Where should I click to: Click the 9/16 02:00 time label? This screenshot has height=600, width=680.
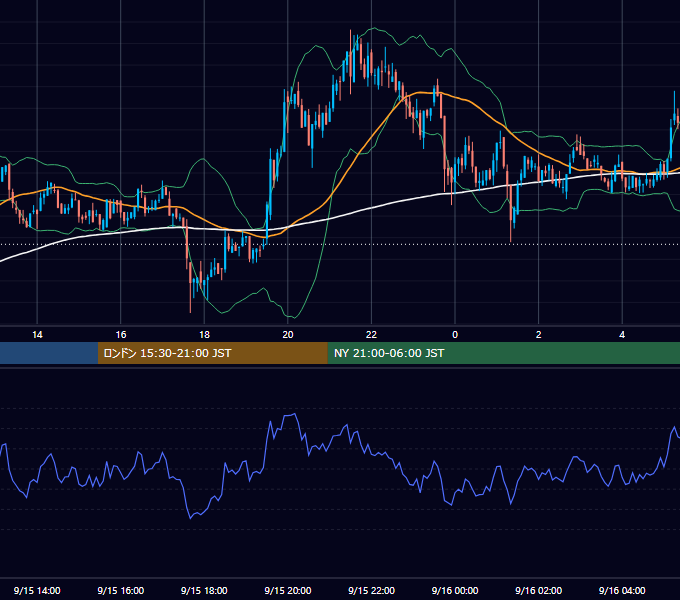point(538,590)
